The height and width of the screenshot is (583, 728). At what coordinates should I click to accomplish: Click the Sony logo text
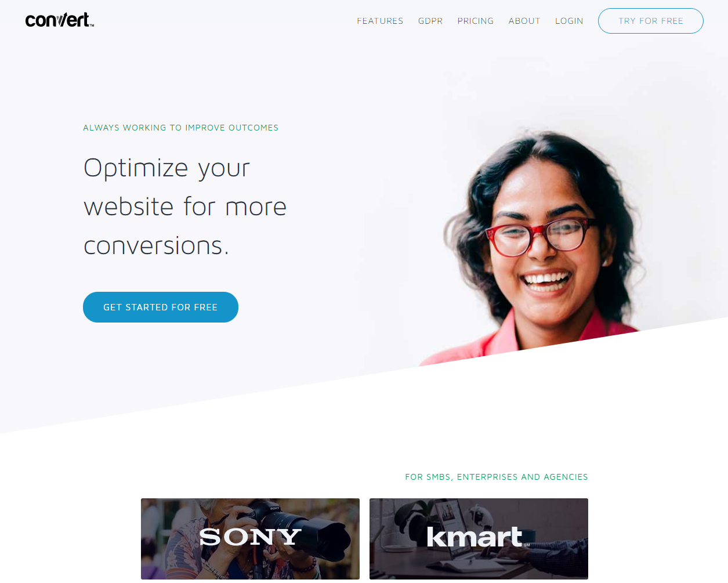[250, 537]
